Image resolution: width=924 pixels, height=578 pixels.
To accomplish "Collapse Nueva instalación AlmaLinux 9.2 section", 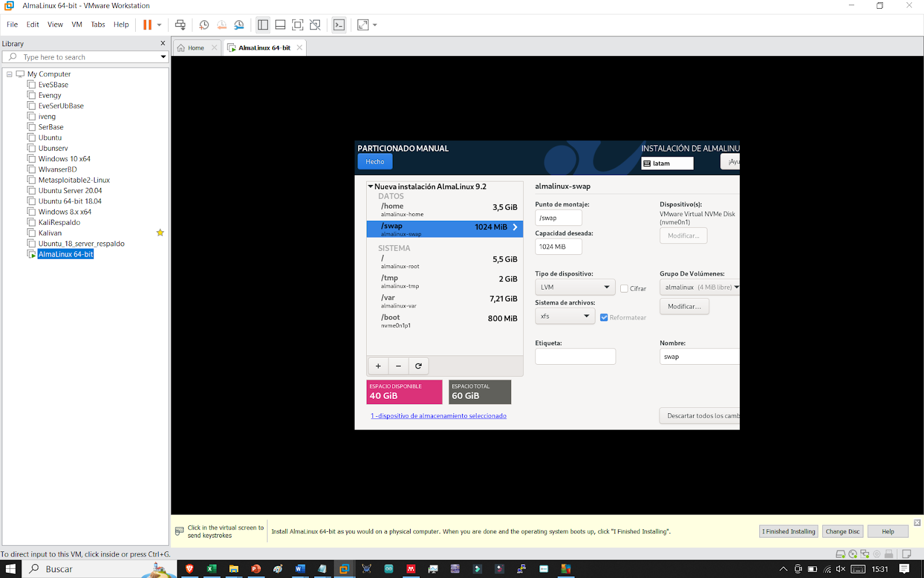I will pos(371,187).
